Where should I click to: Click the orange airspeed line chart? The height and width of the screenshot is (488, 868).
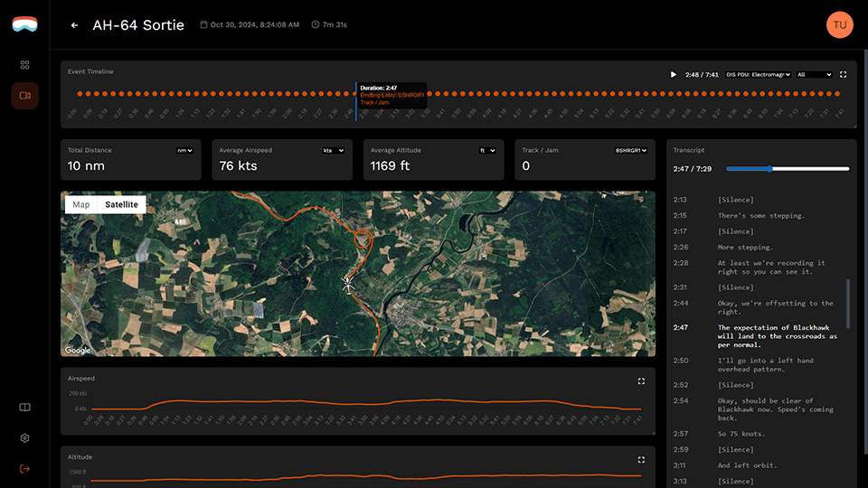365,403
